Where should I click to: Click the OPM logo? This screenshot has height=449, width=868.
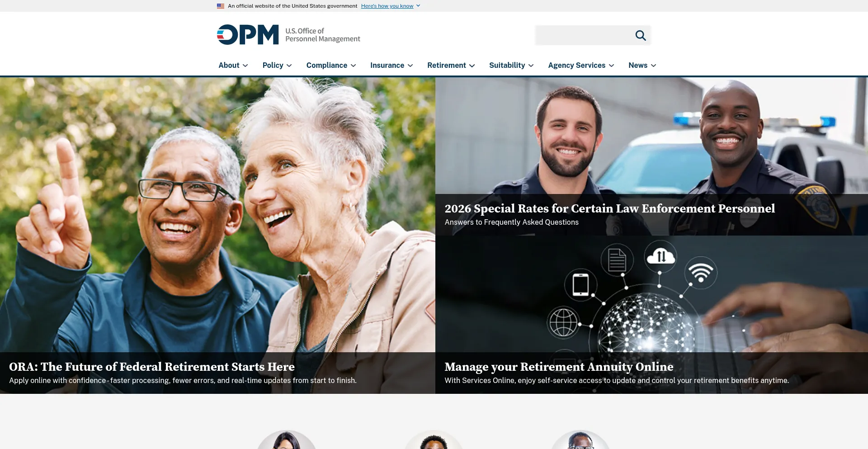pyautogui.click(x=248, y=35)
